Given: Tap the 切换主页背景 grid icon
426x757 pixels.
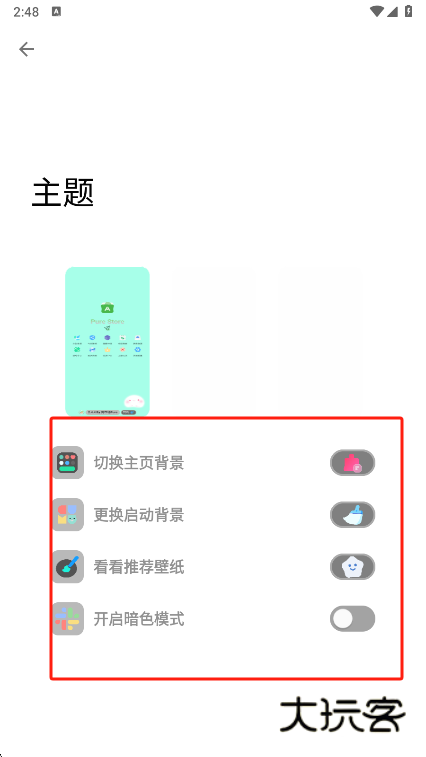Looking at the screenshot, I should (x=68, y=463).
